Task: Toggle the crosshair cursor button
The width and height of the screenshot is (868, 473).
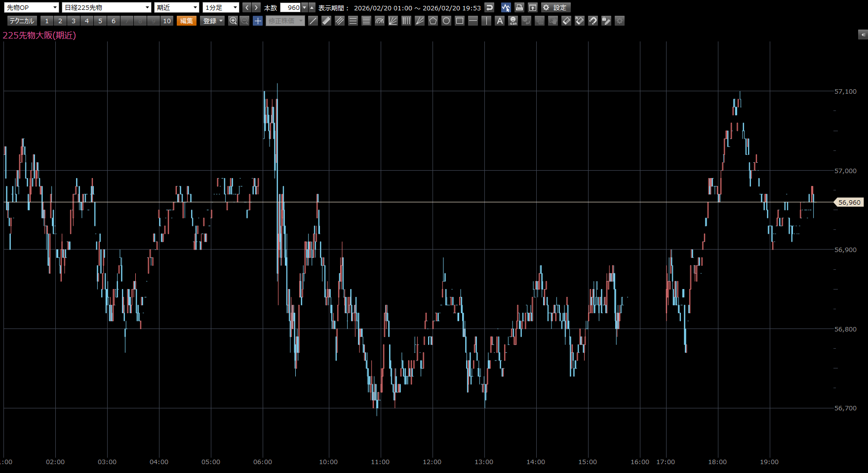Action: point(258,21)
